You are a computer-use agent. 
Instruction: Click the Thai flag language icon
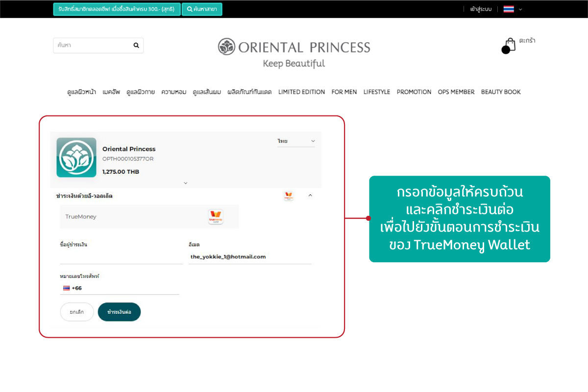(x=509, y=9)
